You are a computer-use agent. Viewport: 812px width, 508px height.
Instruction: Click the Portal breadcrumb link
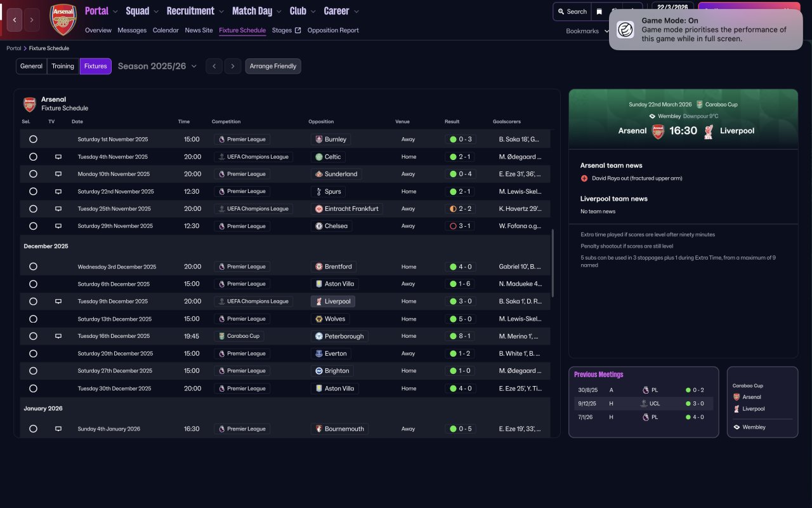pos(14,48)
